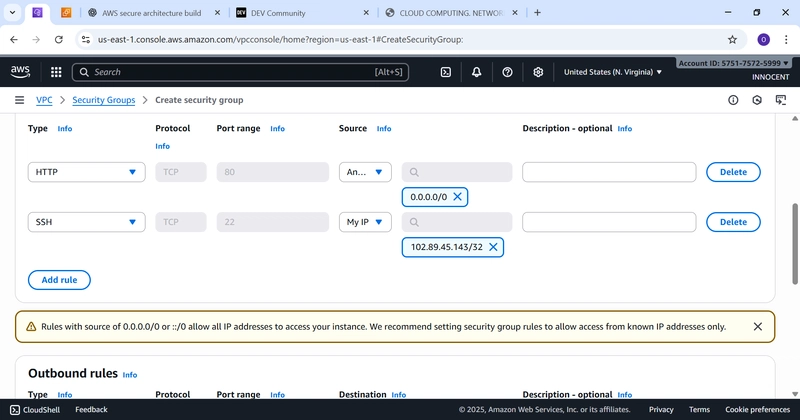Viewport: 800px width, 420px height.
Task: Open the My IP source dropdown
Action: (x=365, y=222)
